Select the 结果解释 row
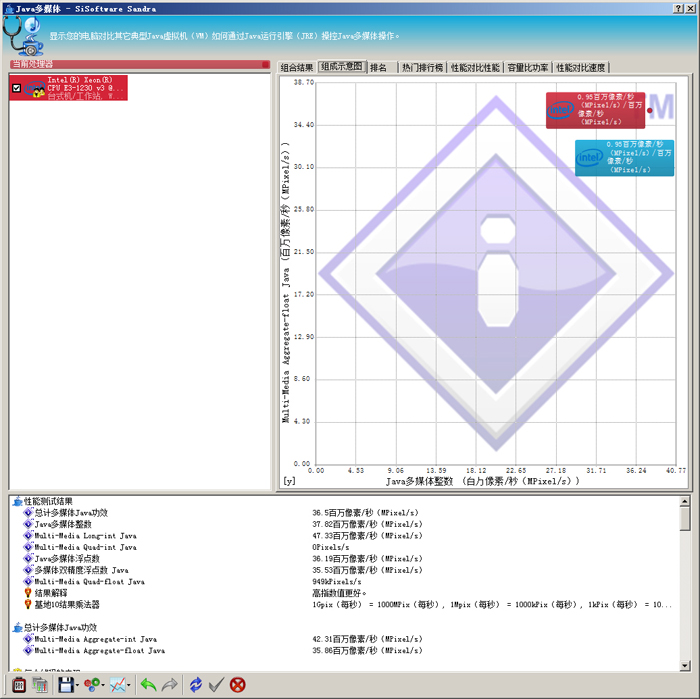700x699 pixels. click(51, 593)
